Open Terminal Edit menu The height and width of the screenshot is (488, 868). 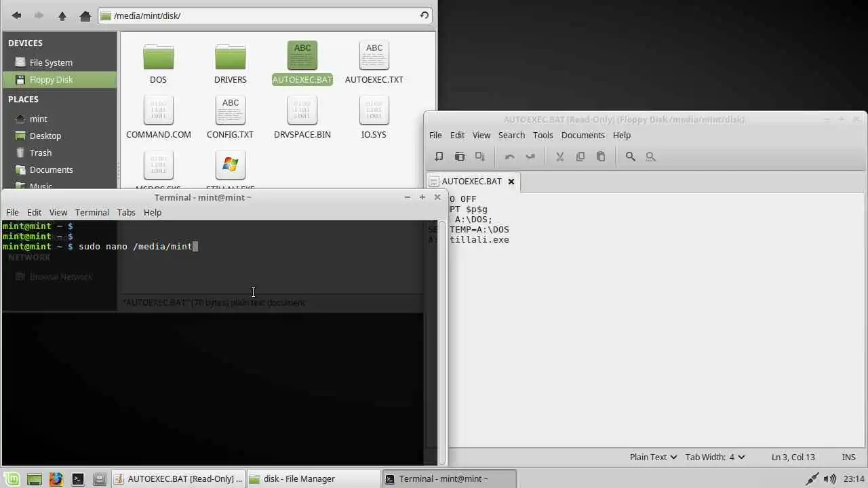point(35,212)
